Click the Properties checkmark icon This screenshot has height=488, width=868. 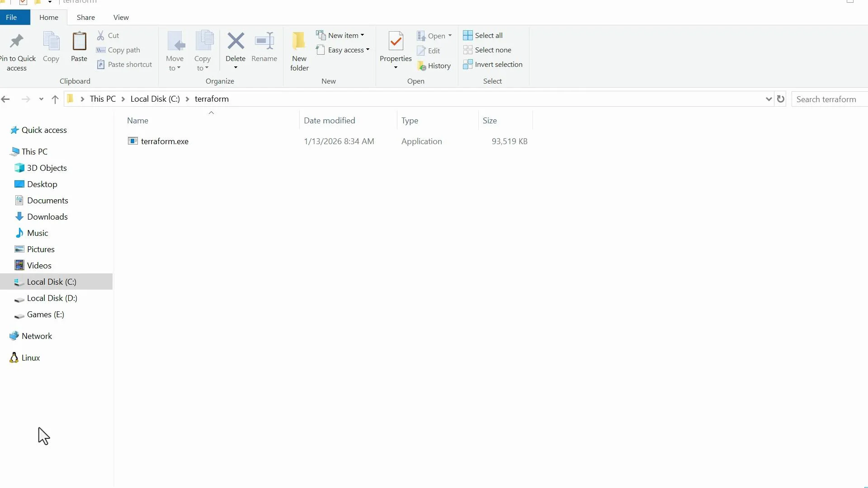[396, 41]
